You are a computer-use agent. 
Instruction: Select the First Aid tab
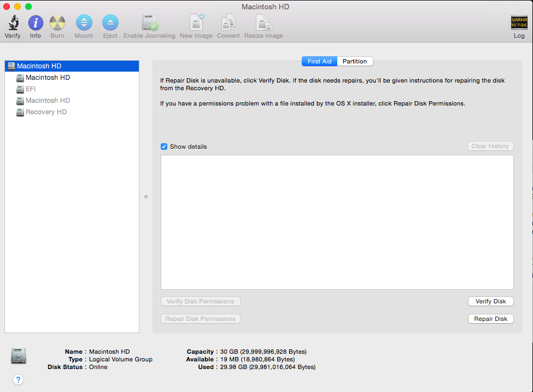[x=319, y=61]
